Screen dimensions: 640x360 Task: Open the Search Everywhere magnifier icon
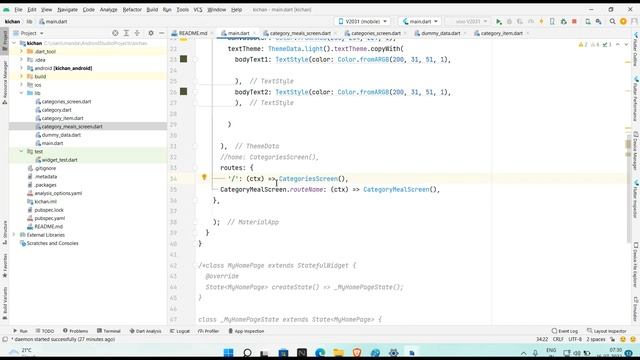coord(612,21)
